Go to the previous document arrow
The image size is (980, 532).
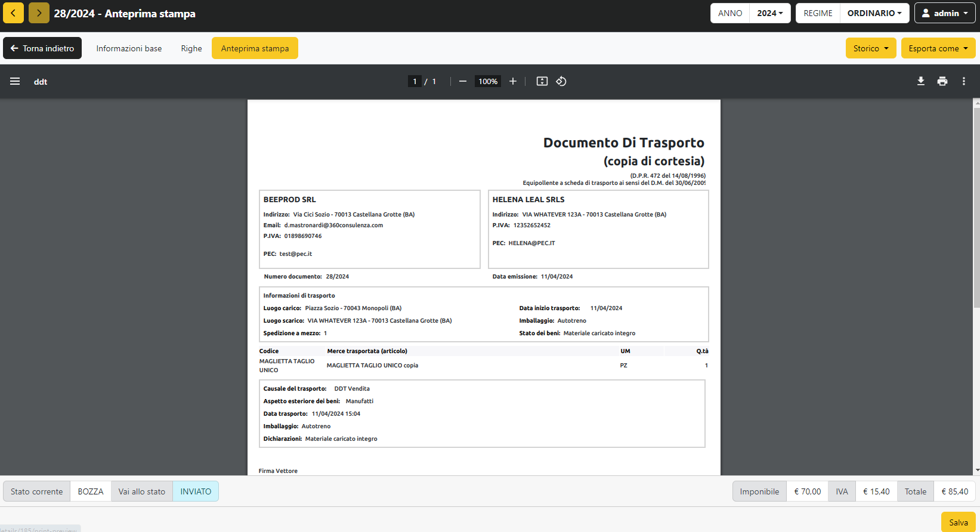pos(13,13)
